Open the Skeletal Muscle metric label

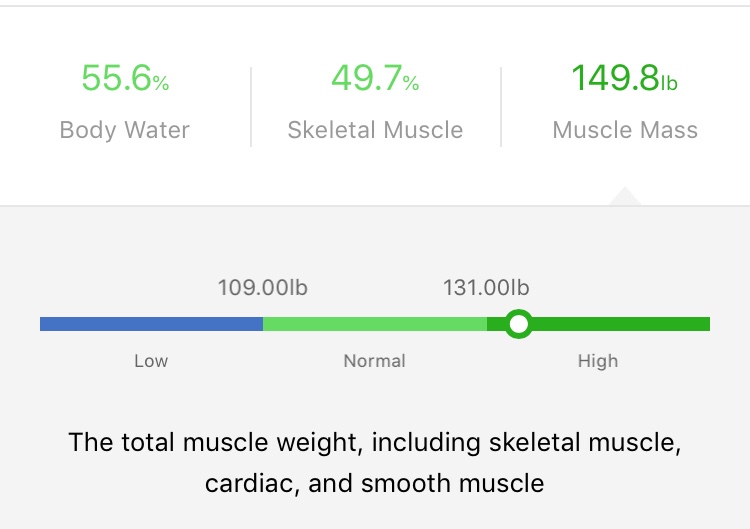point(375,130)
